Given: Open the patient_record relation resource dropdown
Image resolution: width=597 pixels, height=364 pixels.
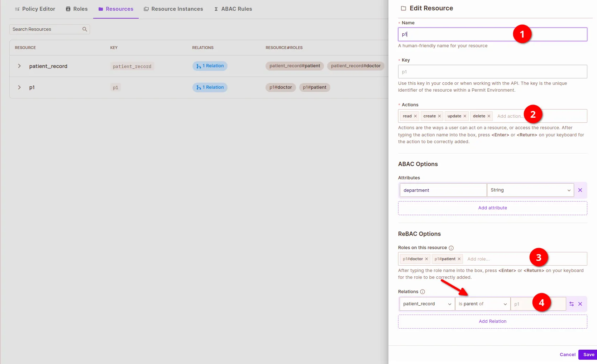Looking at the screenshot, I should [x=426, y=304].
